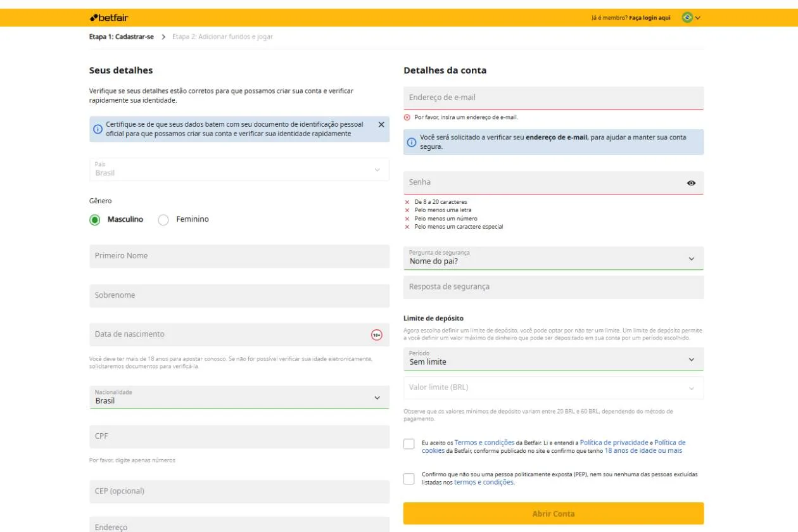Click info icon in email verification notice
Image resolution: width=798 pixels, height=532 pixels.
412,142
